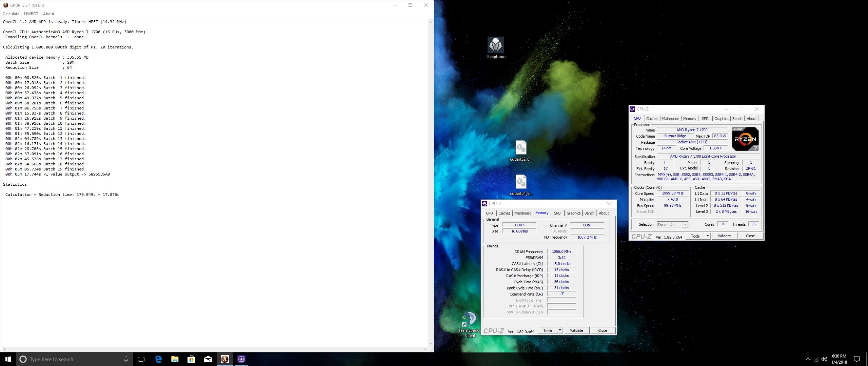Open Microsoft Store from taskbar
Image resolution: width=868 pixels, height=366 pixels.
pos(191,359)
